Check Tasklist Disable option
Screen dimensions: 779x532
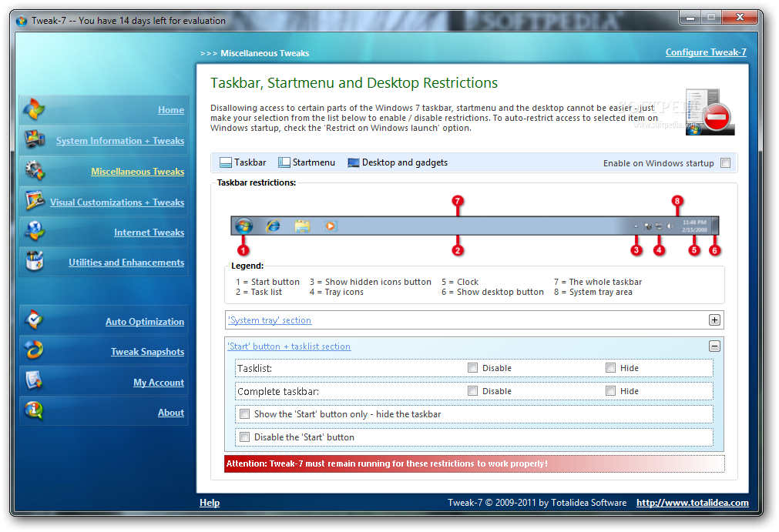pos(472,368)
